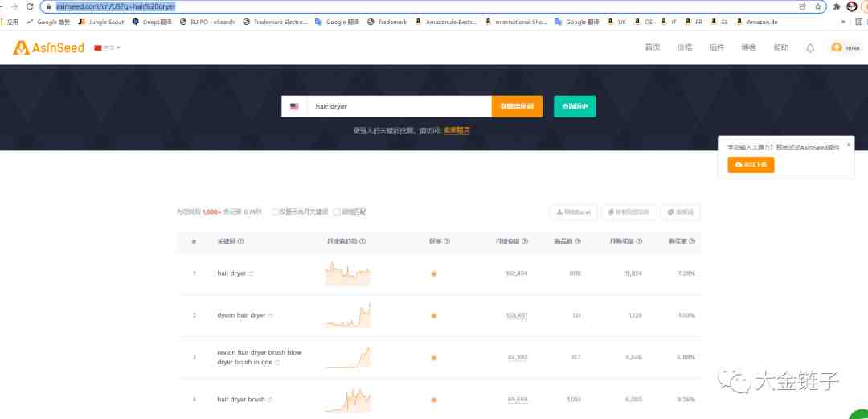Open the 插件 nav item
The height and width of the screenshot is (419, 868).
(716, 48)
